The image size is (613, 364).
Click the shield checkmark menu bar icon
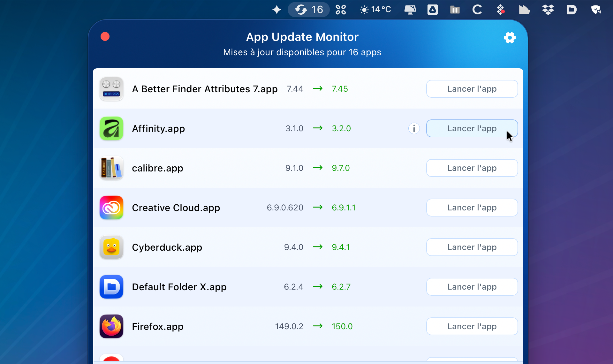pos(596,10)
